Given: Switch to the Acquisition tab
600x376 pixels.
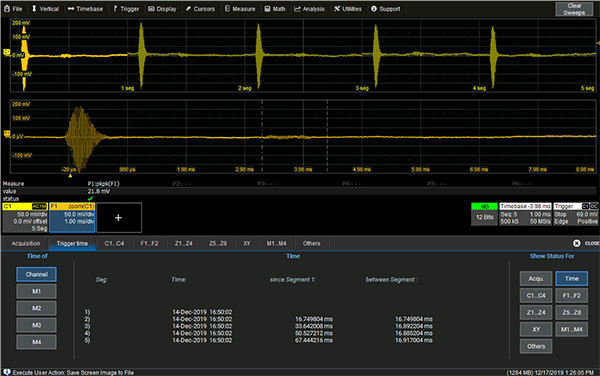Looking at the screenshot, I should [x=26, y=244].
